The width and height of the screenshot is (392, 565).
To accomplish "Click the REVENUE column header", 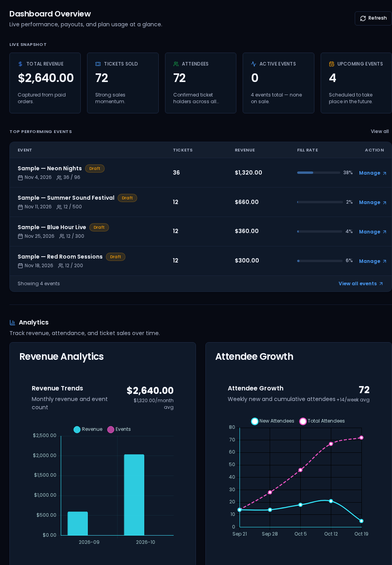I will pos(245,150).
